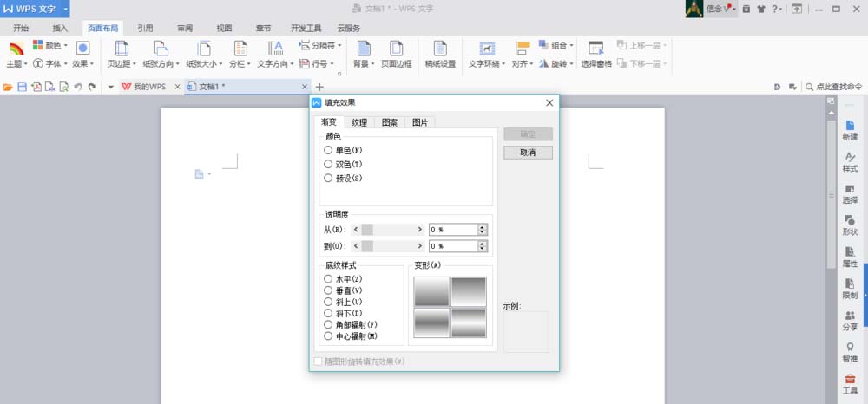Screen dimensions: 868x404
Task: Open the 插入 ribbon tab
Action: (60, 29)
